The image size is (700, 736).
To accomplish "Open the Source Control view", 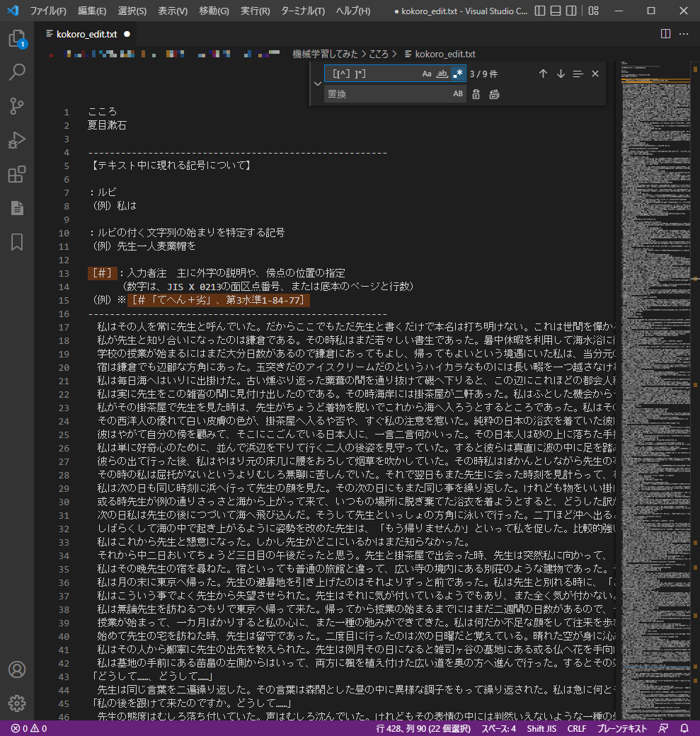I will pyautogui.click(x=17, y=106).
